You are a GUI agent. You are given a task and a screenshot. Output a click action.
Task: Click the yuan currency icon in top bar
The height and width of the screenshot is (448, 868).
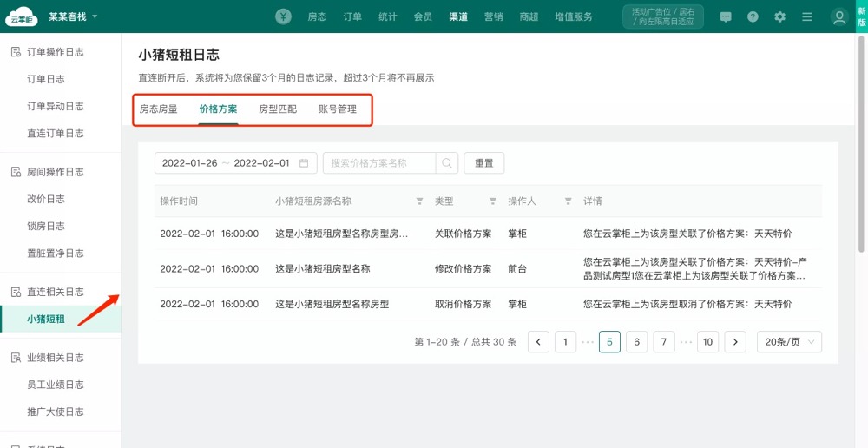click(x=283, y=16)
